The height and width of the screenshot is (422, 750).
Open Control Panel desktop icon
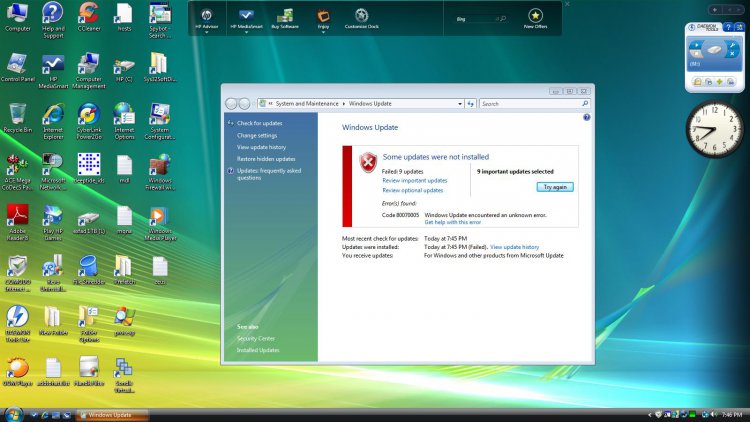coord(18,68)
